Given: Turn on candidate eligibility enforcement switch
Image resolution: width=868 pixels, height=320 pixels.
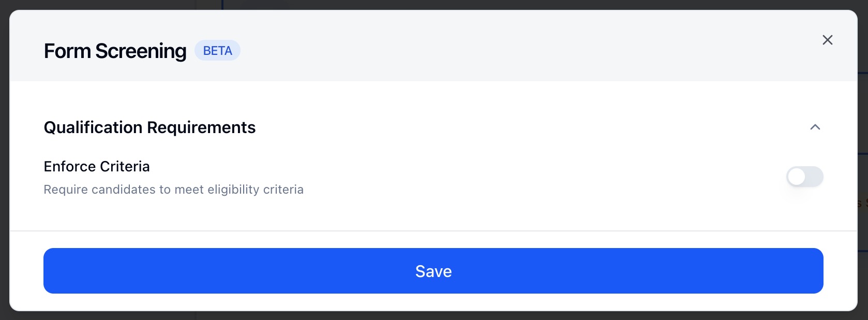Looking at the screenshot, I should 804,177.
